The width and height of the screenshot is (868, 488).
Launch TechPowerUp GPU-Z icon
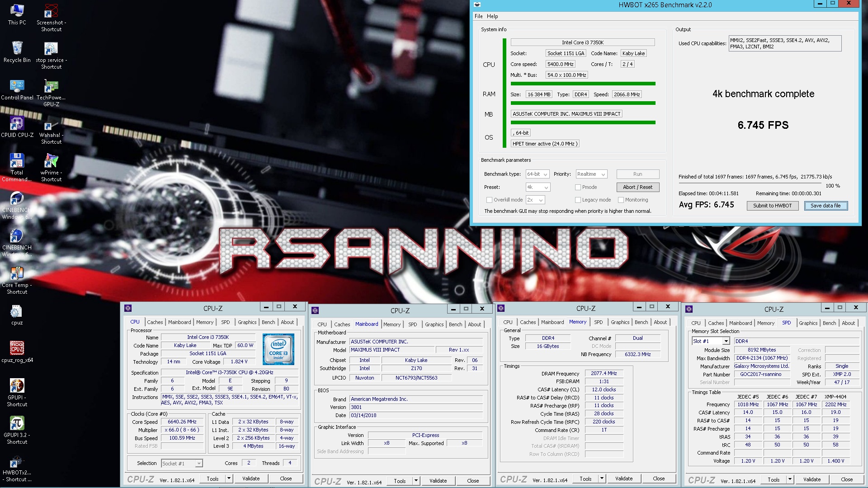point(51,93)
